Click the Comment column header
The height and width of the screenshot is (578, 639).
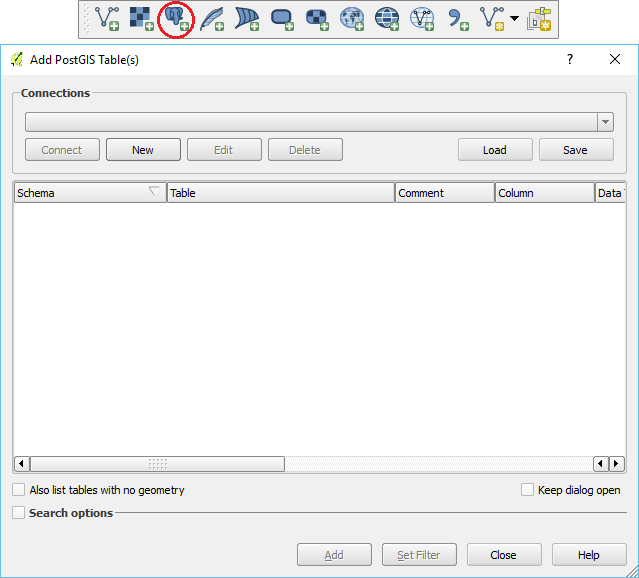click(x=445, y=193)
